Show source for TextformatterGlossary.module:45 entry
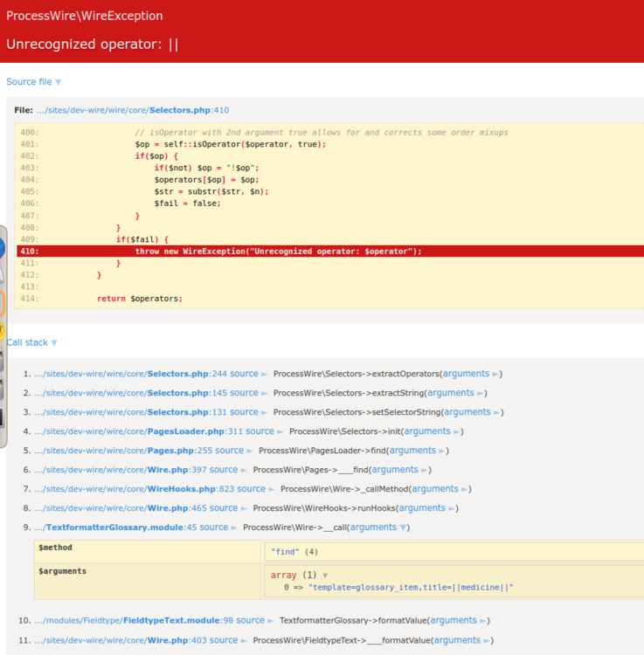 (218, 527)
